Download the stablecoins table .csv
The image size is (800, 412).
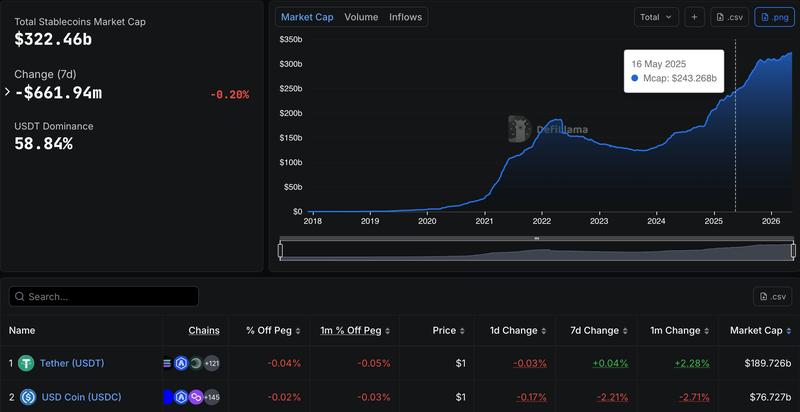pyautogui.click(x=772, y=296)
